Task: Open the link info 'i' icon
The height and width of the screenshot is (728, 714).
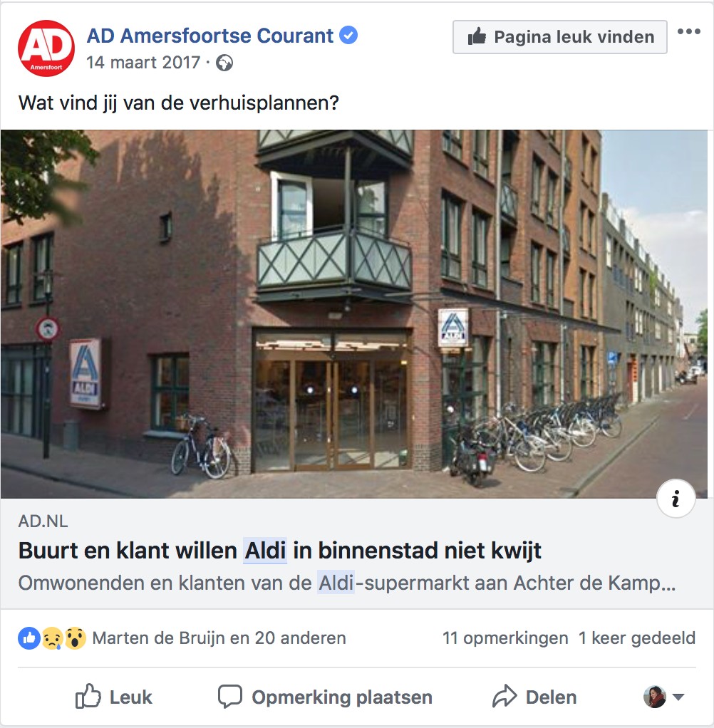Action: pyautogui.click(x=676, y=498)
